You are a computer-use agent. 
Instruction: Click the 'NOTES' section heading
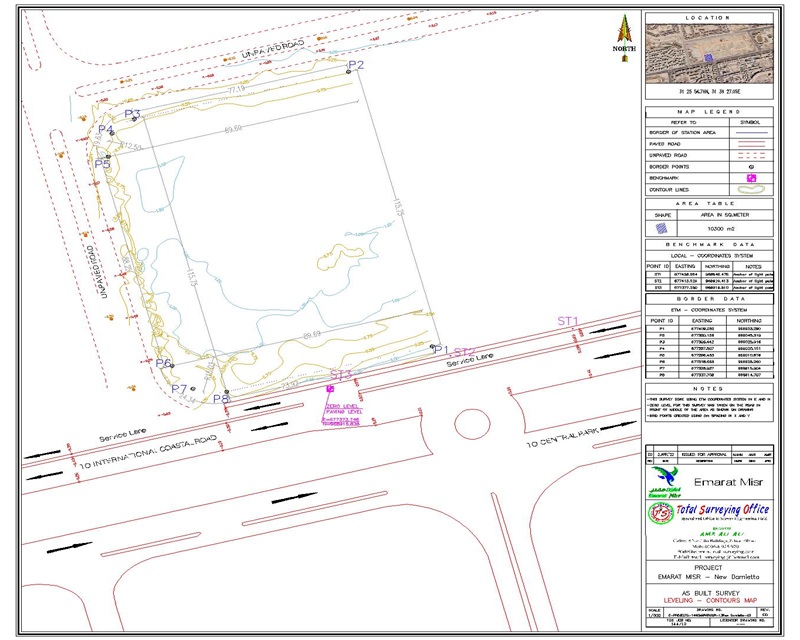[709, 389]
